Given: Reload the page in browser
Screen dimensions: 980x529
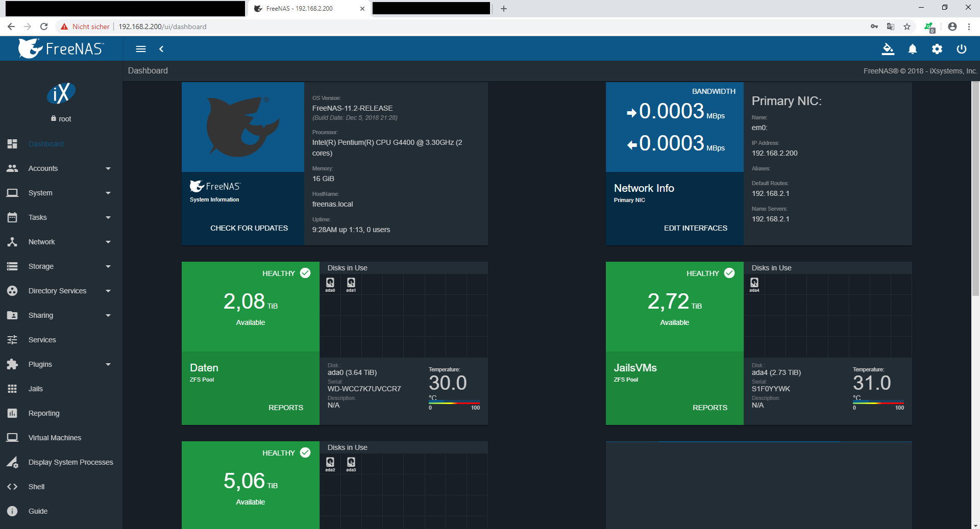Looking at the screenshot, I should tap(44, 27).
